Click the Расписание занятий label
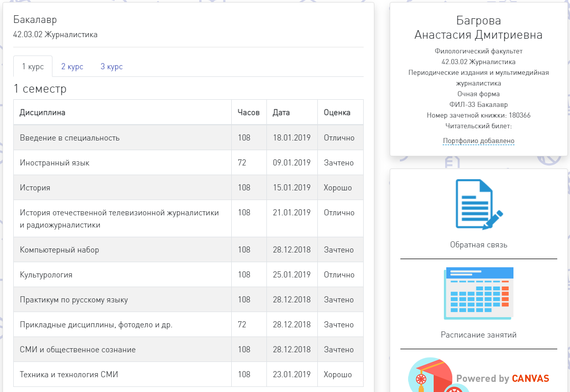The height and width of the screenshot is (392, 570). (478, 335)
